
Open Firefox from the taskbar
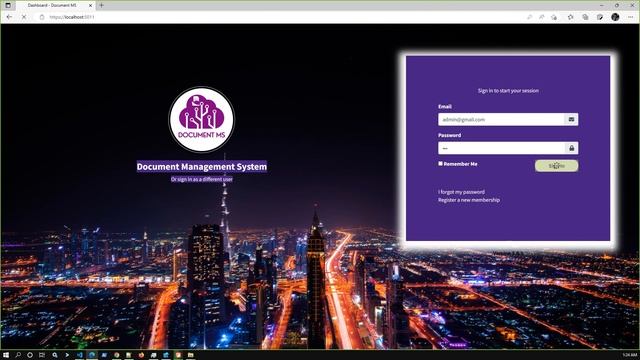pyautogui.click(x=141, y=355)
